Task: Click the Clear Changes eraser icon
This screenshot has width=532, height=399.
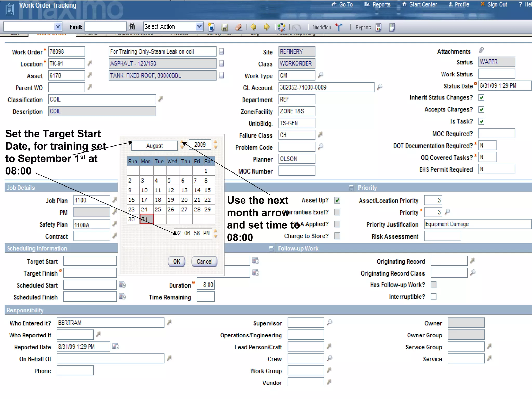Action: pyautogui.click(x=238, y=27)
